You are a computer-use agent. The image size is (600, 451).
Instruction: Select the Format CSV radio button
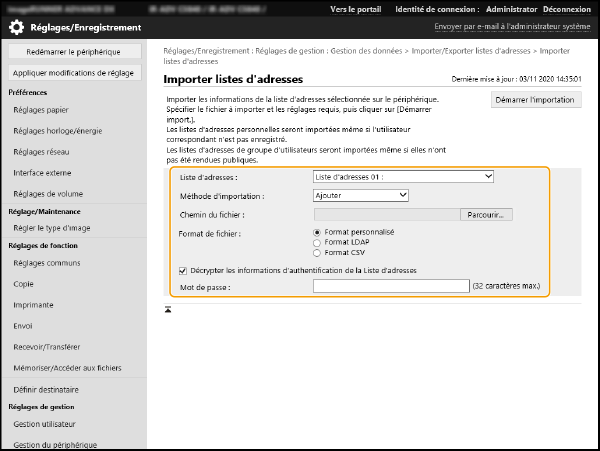[318, 252]
